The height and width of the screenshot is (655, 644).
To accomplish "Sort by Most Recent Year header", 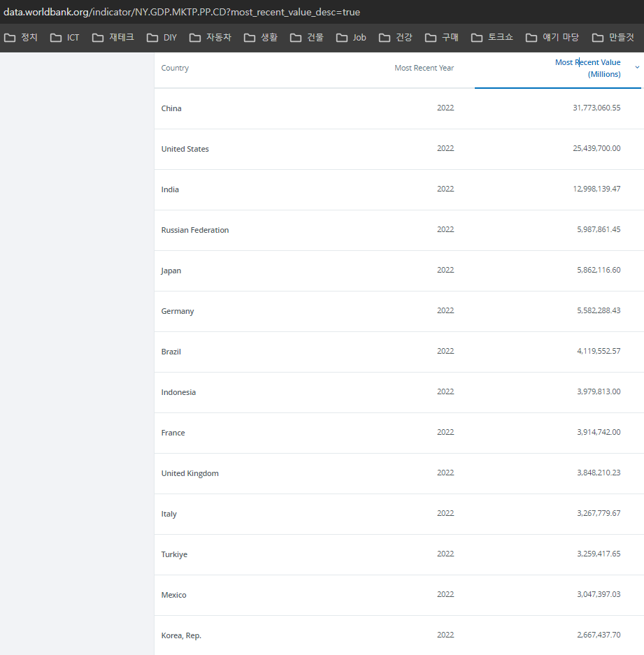I will 424,68.
